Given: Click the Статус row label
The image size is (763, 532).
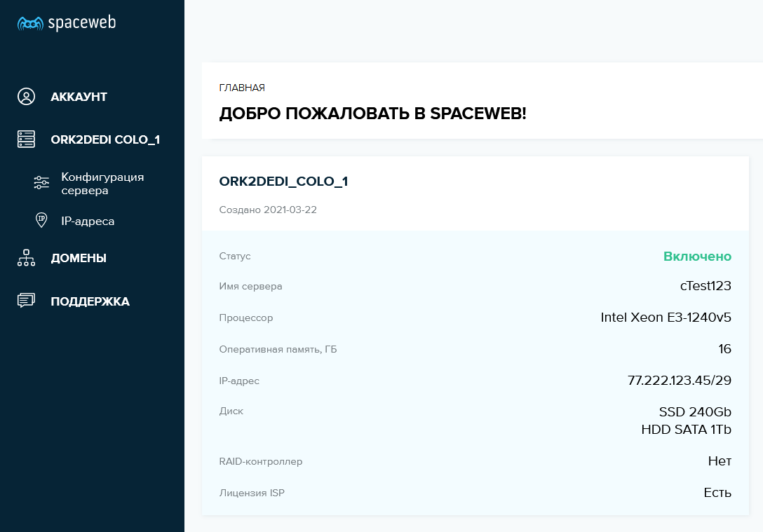Looking at the screenshot, I should point(234,257).
